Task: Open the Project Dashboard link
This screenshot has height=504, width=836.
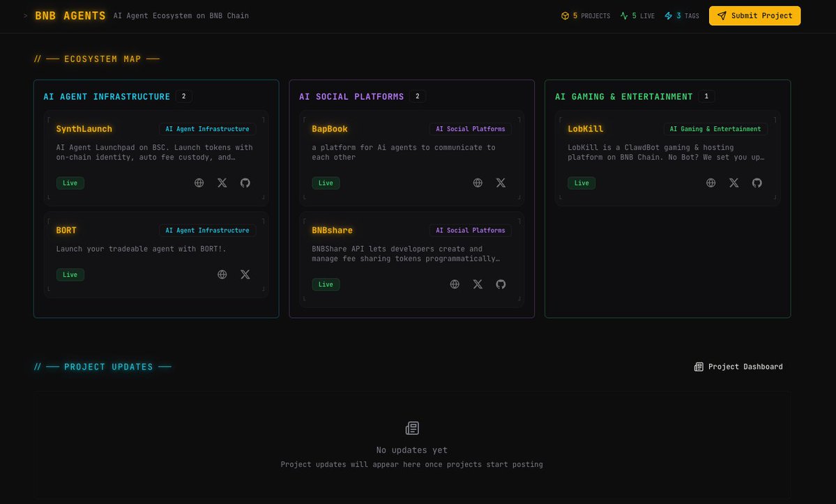Action: click(x=738, y=367)
